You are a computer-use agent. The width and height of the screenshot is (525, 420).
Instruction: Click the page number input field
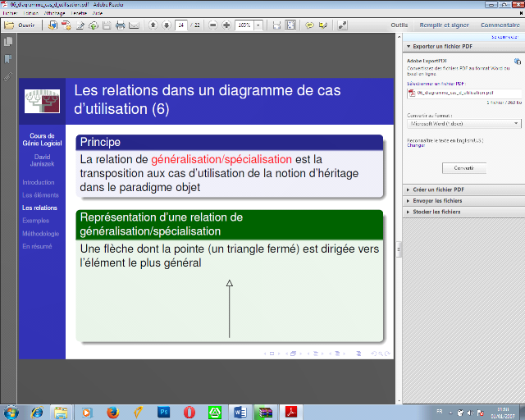click(180, 25)
